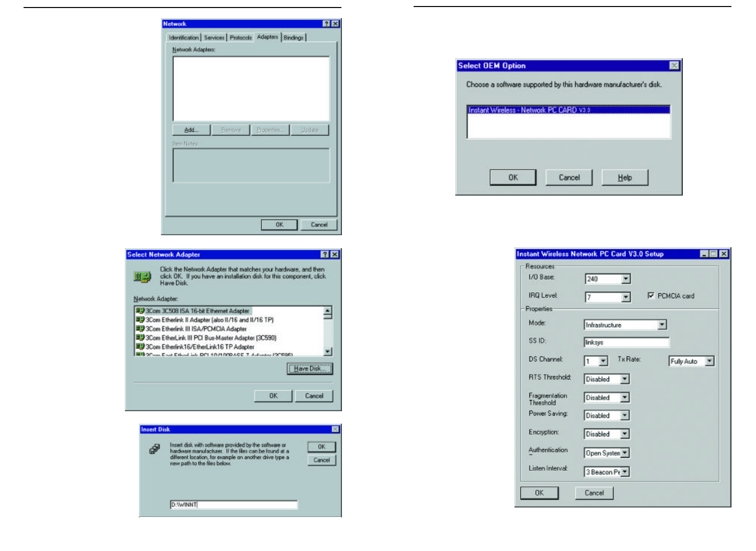Open the Encryption dropdown
Screen dimensions: 756x551
(x=625, y=434)
